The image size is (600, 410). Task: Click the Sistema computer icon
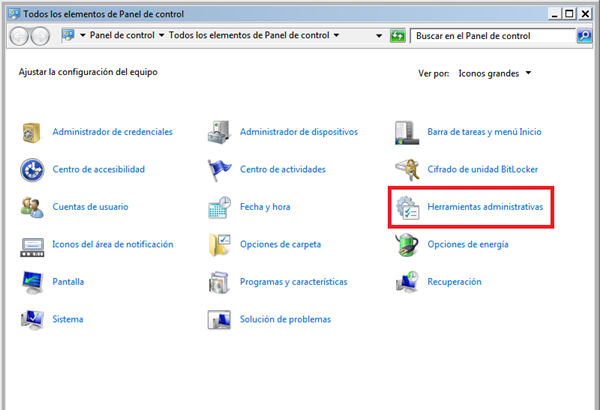coord(32,320)
